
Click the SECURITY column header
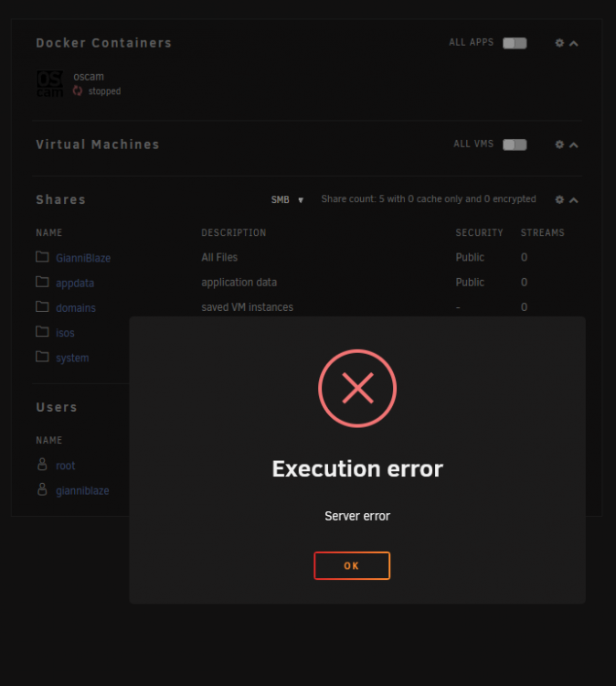[x=479, y=232]
